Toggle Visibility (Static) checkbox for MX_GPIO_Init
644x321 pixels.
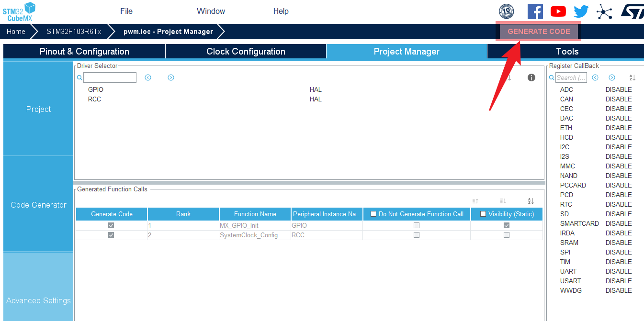coord(507,225)
